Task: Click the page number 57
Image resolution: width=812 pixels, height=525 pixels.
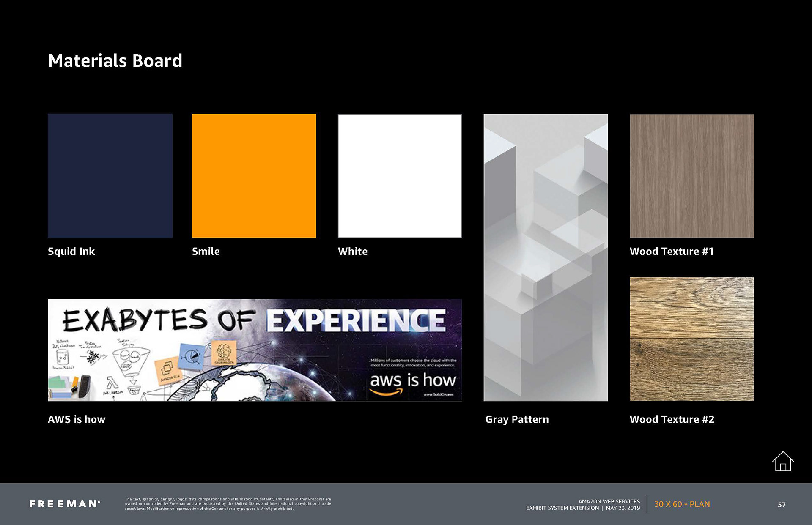Action: click(782, 505)
